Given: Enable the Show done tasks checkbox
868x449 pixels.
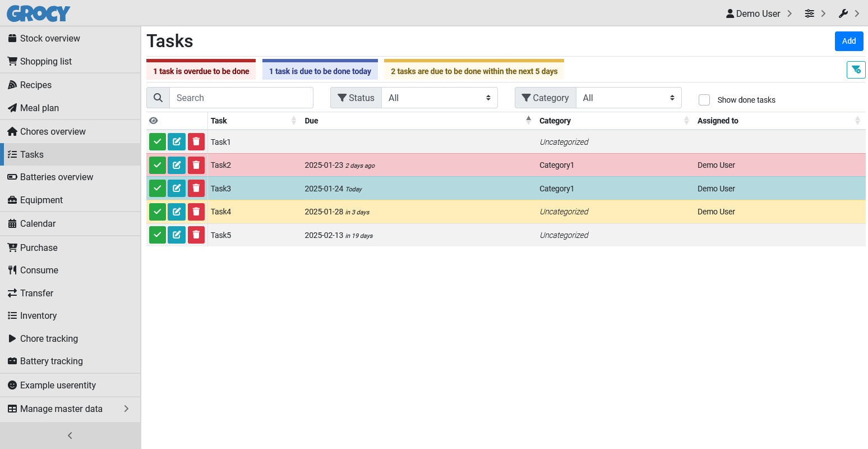Looking at the screenshot, I should (x=704, y=100).
